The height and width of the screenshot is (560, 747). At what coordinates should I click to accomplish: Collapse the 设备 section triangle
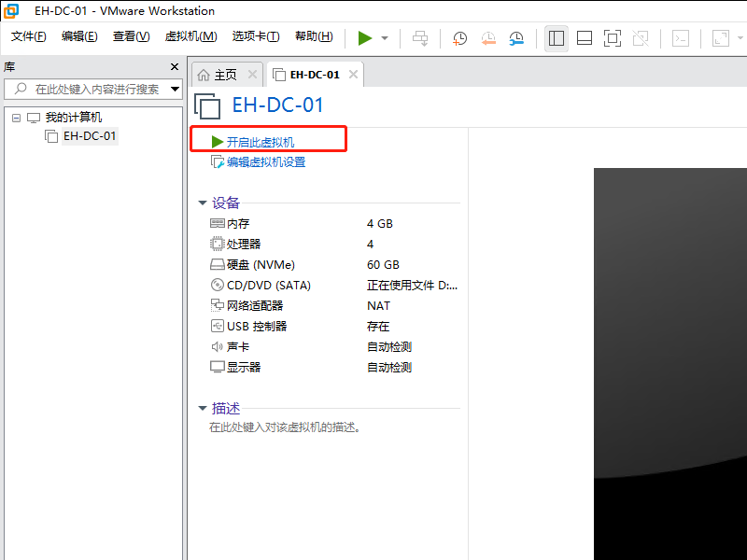[x=203, y=203]
